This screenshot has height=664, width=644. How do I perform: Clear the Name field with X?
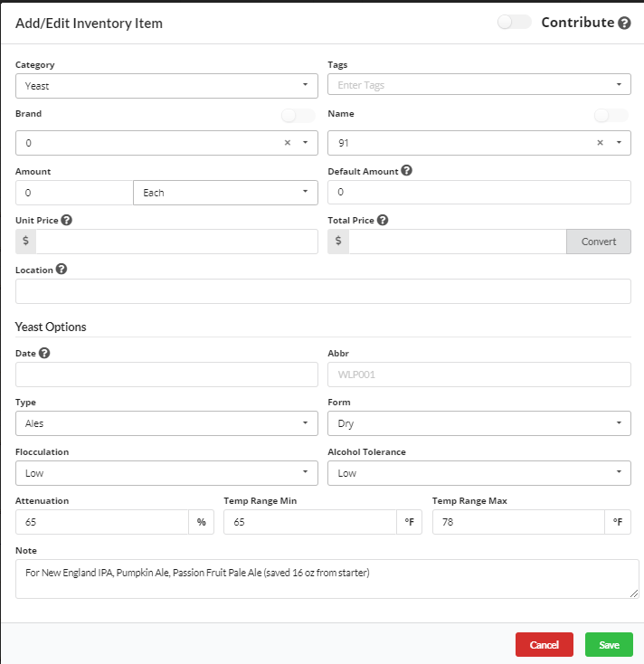pyautogui.click(x=600, y=143)
